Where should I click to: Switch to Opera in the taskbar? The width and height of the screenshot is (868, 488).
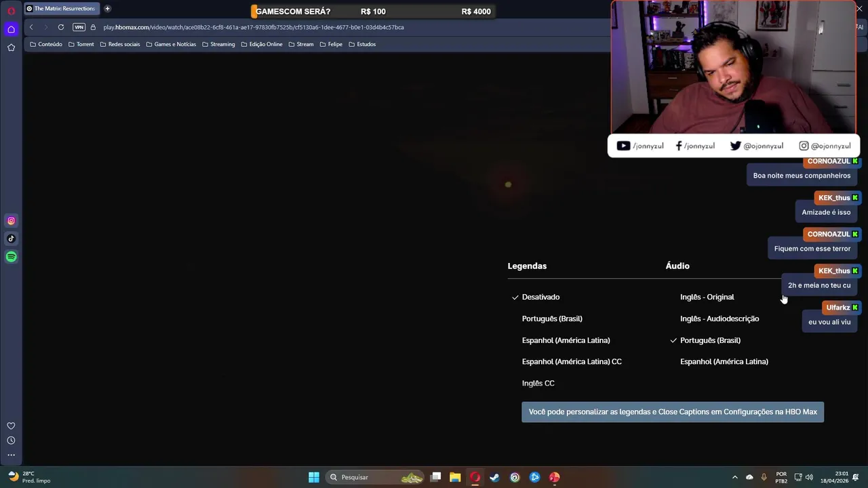tap(475, 477)
